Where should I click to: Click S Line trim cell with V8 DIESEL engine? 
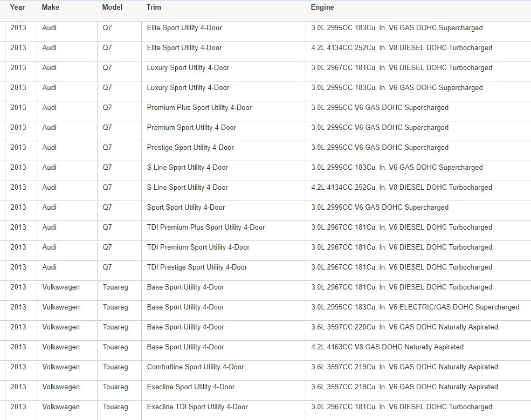pos(224,191)
